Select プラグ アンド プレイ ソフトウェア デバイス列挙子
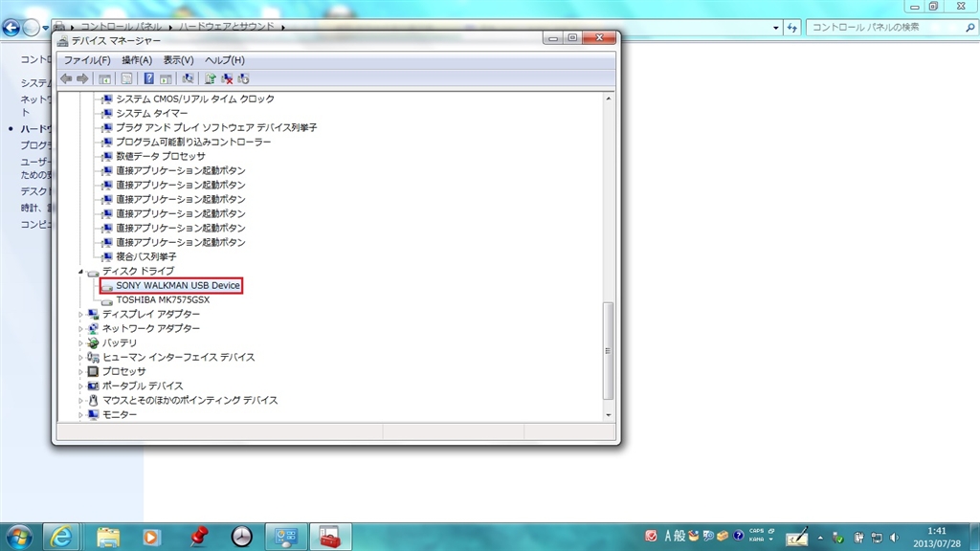Screen dimensions: 980x551 pyautogui.click(x=216, y=127)
